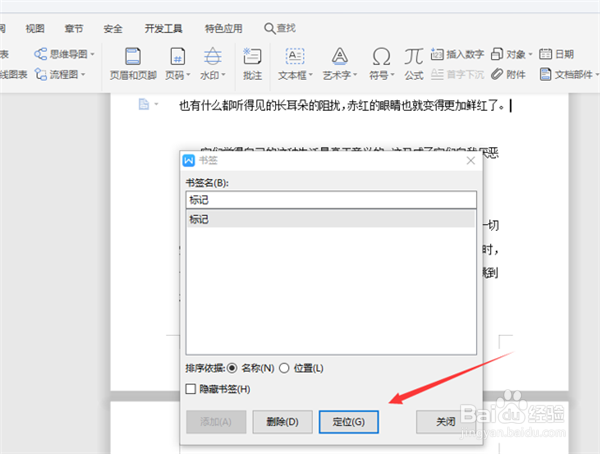The width and height of the screenshot is (600, 454).
Task: Click the 艺术字 word art icon
Action: coord(339,56)
